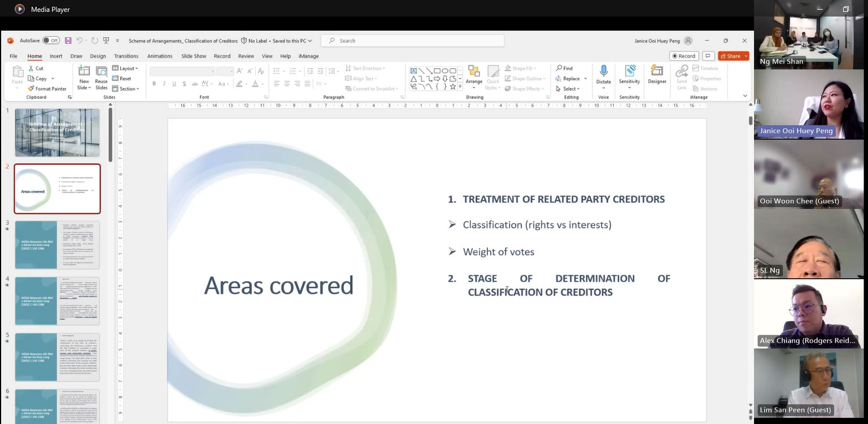868x424 pixels.
Task: Click the Media Player play icon
Action: click(x=20, y=9)
